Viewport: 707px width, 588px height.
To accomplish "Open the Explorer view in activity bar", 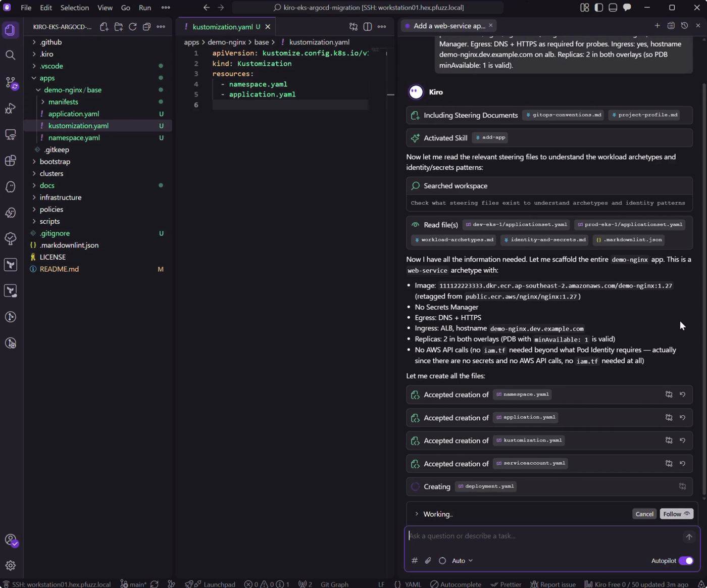I will [10, 29].
